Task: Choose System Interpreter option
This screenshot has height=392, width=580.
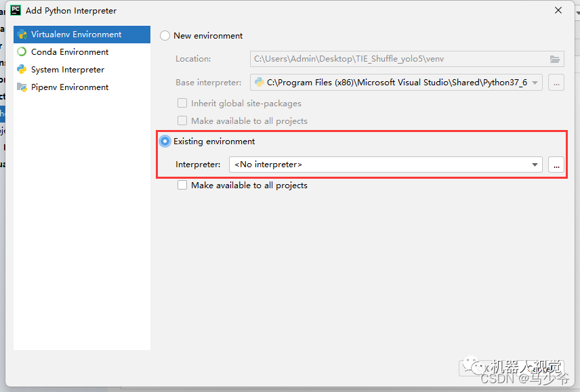Action: tap(82, 70)
